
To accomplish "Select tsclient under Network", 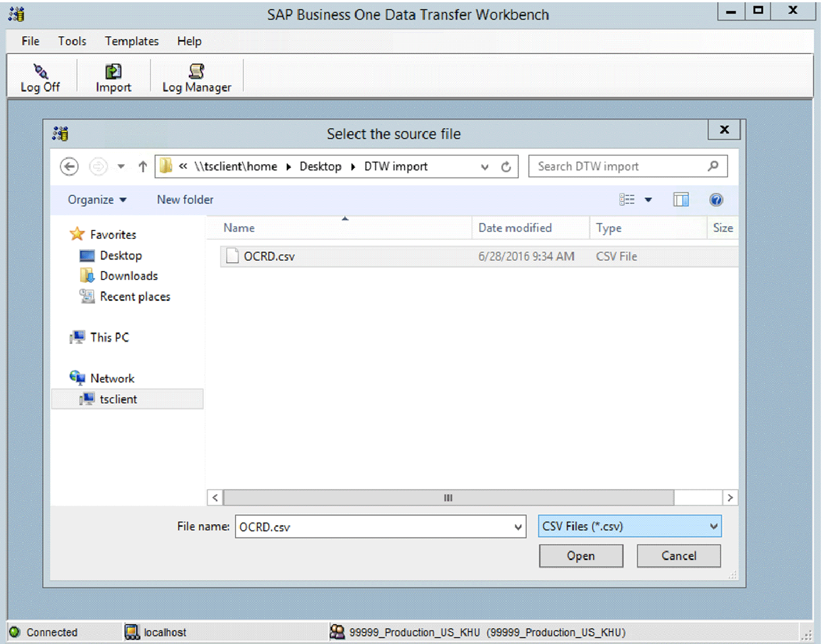I will (x=127, y=399).
